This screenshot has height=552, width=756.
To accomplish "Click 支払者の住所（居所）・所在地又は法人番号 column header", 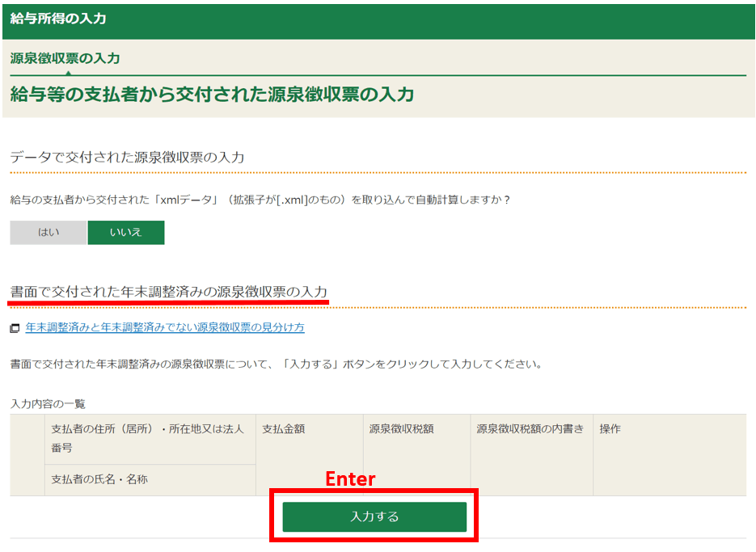I will coord(150,439).
